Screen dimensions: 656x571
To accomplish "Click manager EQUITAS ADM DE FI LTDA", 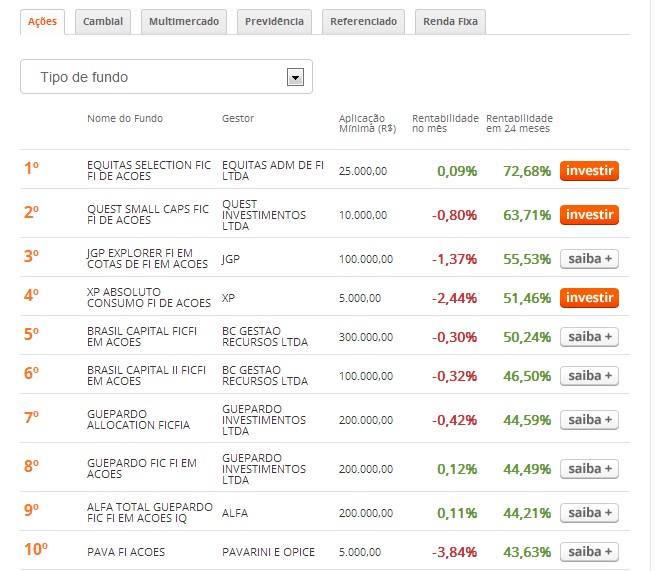I will [x=273, y=171].
